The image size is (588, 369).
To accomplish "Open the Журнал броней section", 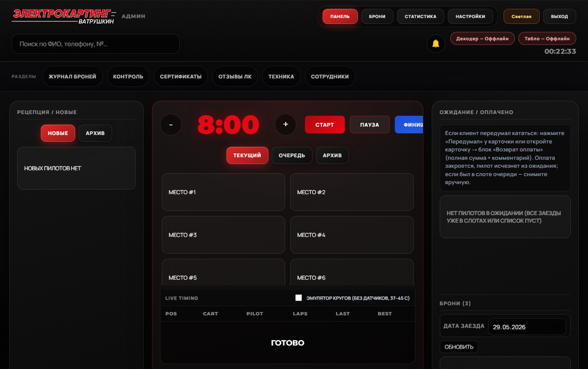I will coord(73,76).
